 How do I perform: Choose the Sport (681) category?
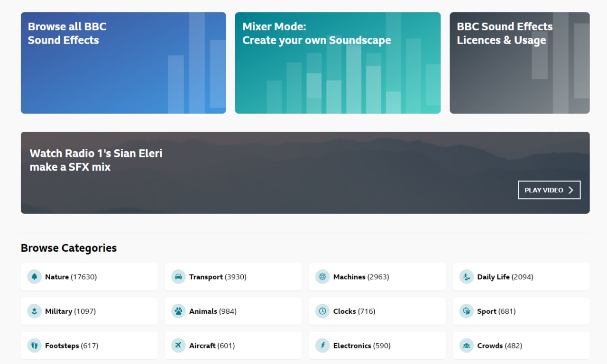522,311
